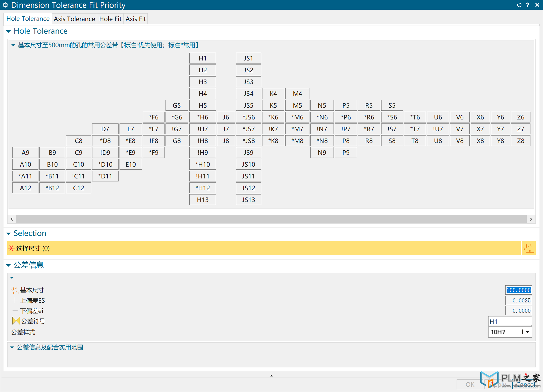Choose tolerance D7
The height and width of the screenshot is (392, 543).
(x=105, y=129)
